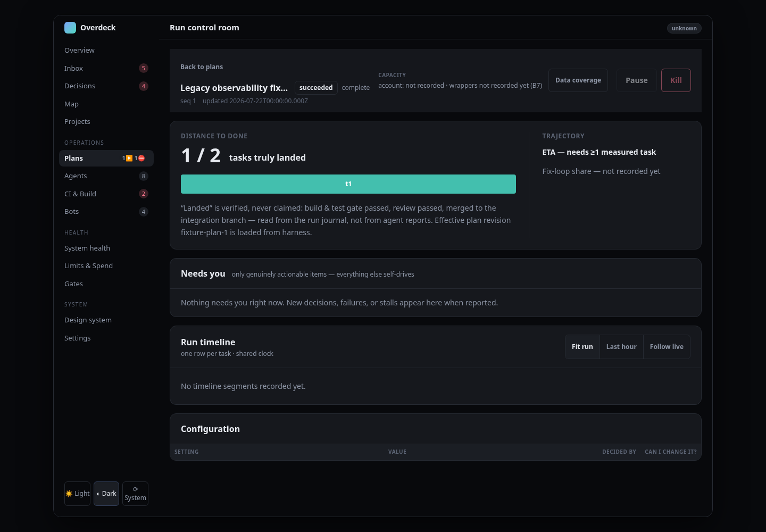766x532 pixels.
Task: Click the seq 1 label
Action: click(x=188, y=101)
